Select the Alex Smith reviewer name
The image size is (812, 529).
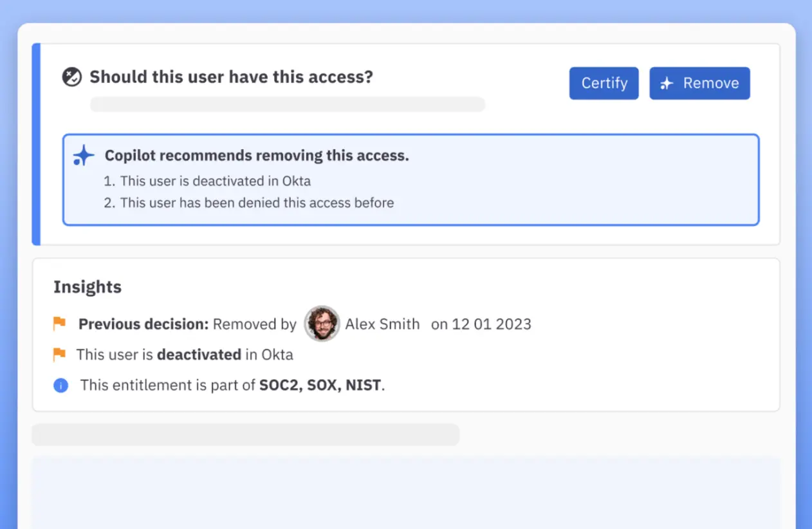coord(382,324)
